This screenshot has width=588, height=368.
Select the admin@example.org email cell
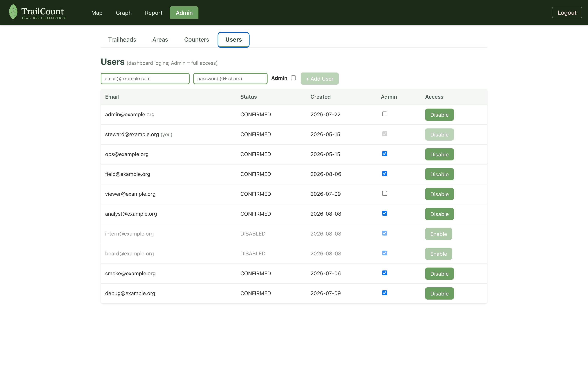pyautogui.click(x=168, y=115)
